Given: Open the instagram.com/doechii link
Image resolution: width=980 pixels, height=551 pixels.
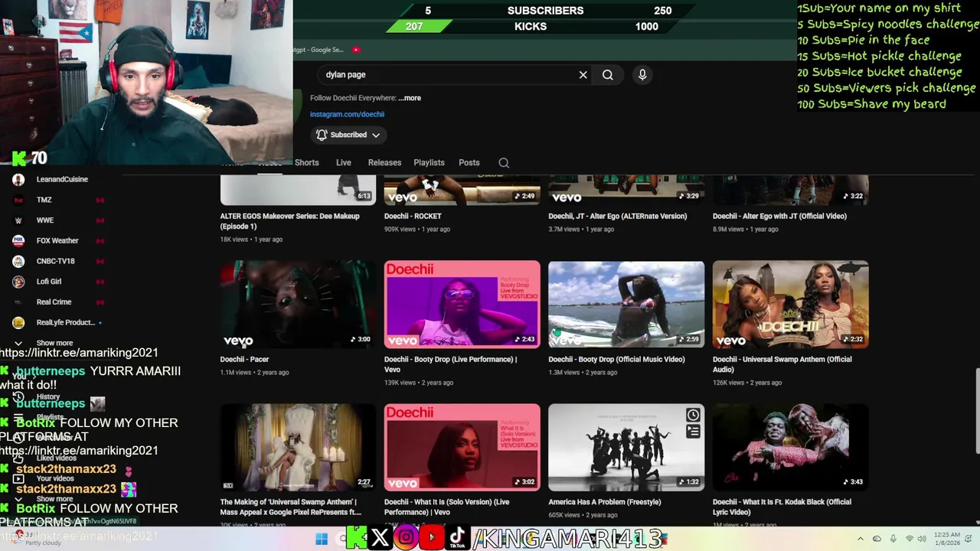Looking at the screenshot, I should pyautogui.click(x=347, y=114).
